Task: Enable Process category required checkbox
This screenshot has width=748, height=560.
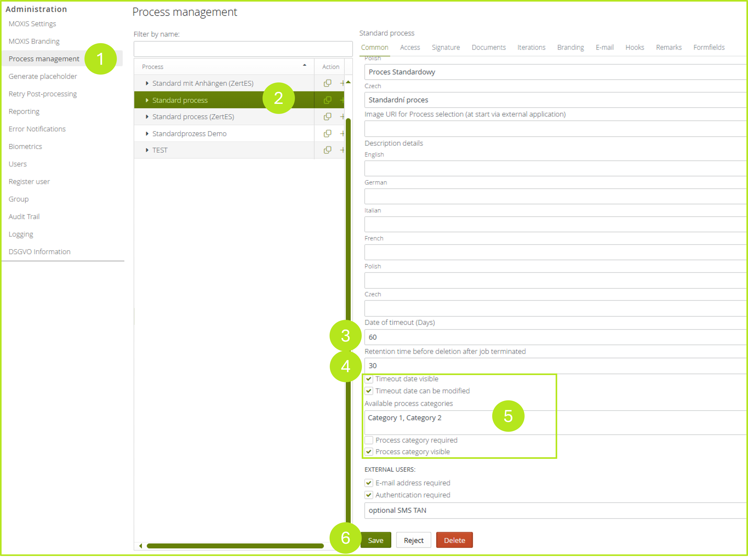Action: tap(369, 440)
